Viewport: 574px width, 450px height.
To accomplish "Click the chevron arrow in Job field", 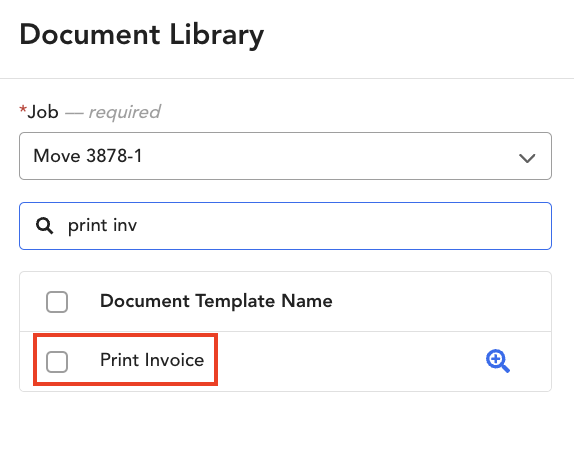I will 527,158.
